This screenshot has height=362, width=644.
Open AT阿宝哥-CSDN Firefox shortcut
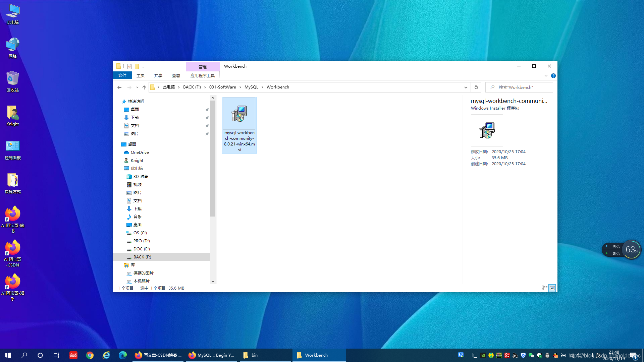point(13,253)
